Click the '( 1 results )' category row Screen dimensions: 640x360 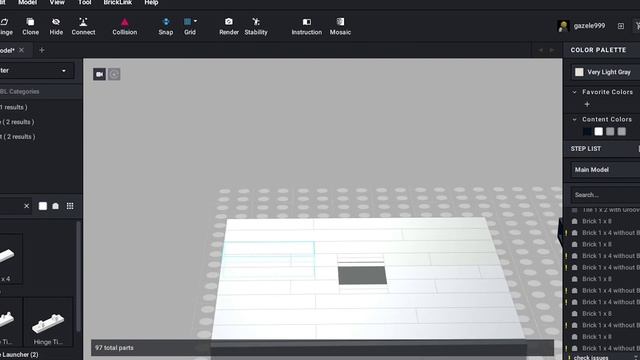14,107
